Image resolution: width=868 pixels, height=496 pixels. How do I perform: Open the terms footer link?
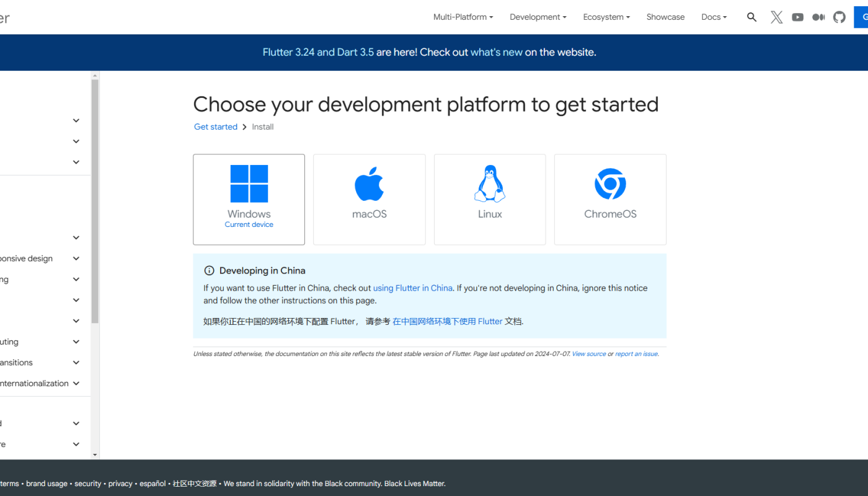[9, 484]
